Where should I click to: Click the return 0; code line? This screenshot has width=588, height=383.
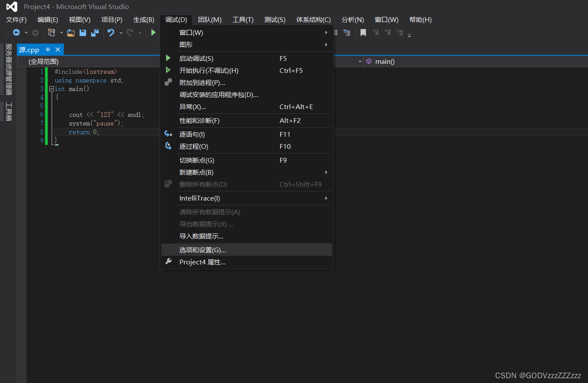84,132
